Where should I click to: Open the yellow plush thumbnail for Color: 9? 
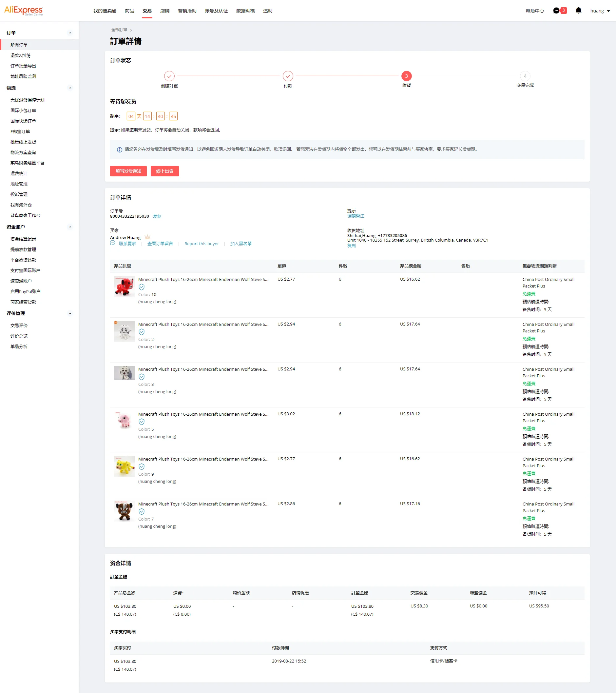pyautogui.click(x=125, y=466)
